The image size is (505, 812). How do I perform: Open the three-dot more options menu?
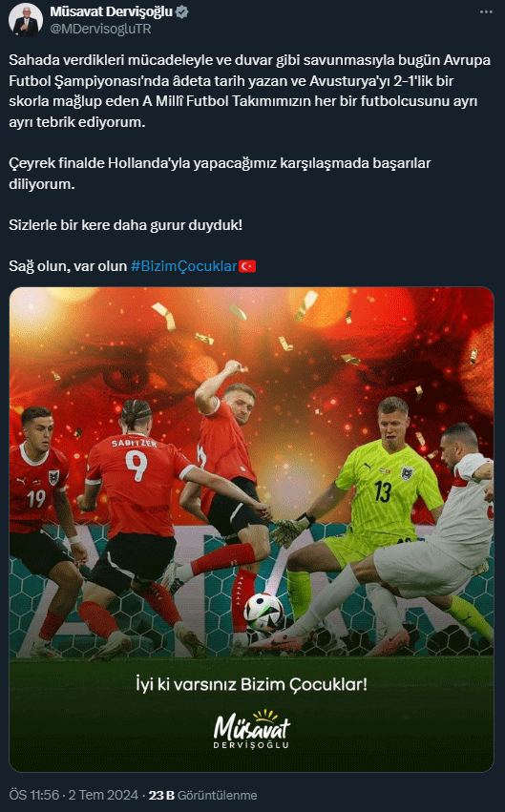point(485,11)
